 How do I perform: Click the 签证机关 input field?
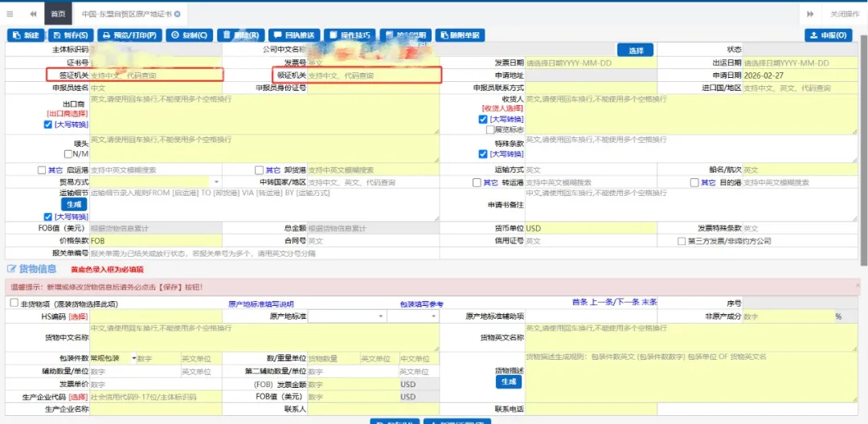pos(156,75)
